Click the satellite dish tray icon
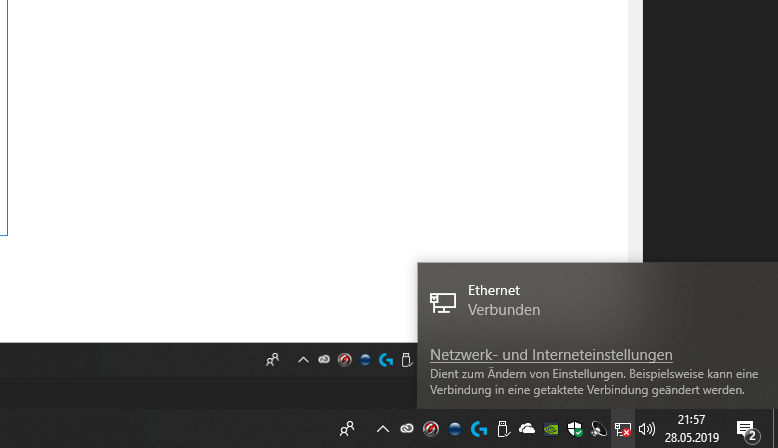778x448 pixels. (x=599, y=429)
